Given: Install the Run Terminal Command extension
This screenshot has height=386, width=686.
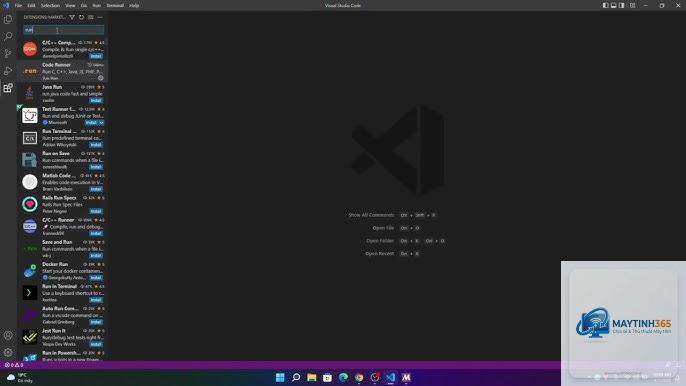Looking at the screenshot, I should 96,144.
